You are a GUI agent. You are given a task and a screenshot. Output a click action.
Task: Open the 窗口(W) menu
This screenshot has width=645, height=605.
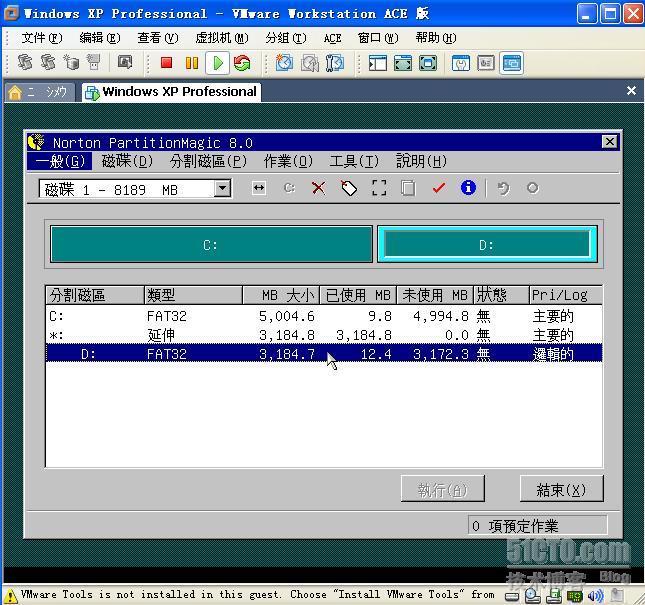point(378,38)
